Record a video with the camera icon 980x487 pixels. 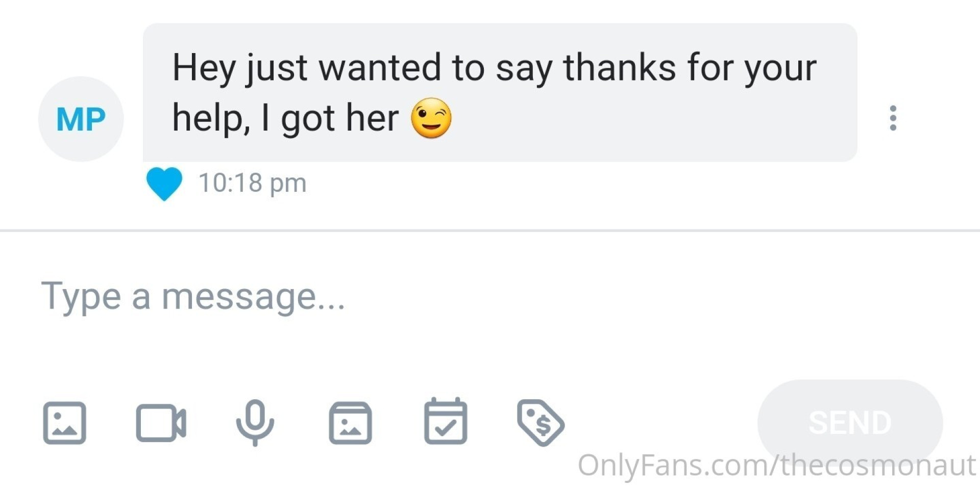tap(161, 423)
